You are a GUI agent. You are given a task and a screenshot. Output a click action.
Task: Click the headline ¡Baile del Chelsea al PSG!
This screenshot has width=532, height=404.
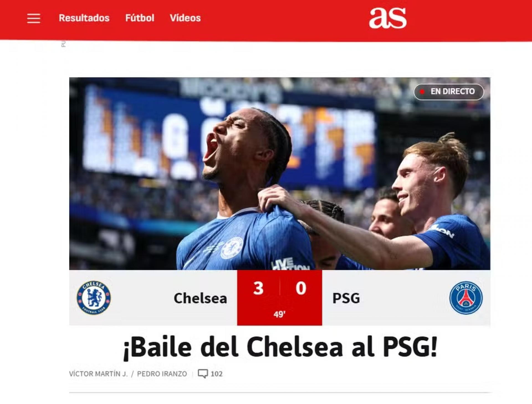280,348
